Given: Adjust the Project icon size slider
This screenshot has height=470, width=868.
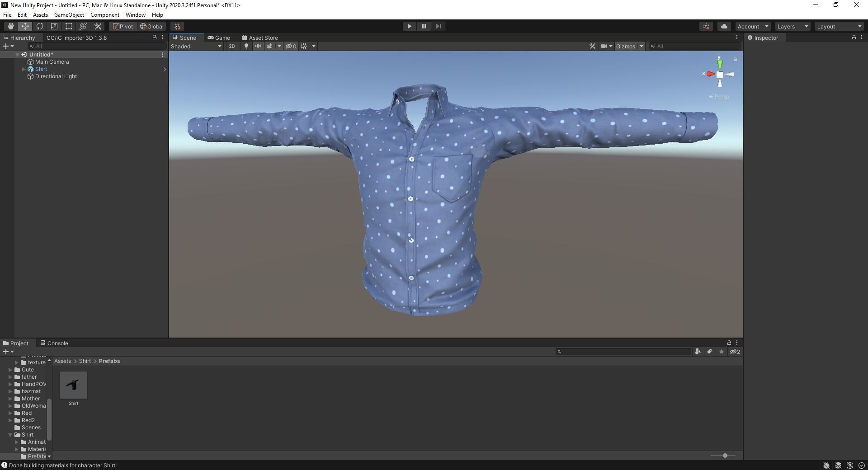Looking at the screenshot, I should pyautogui.click(x=725, y=456).
